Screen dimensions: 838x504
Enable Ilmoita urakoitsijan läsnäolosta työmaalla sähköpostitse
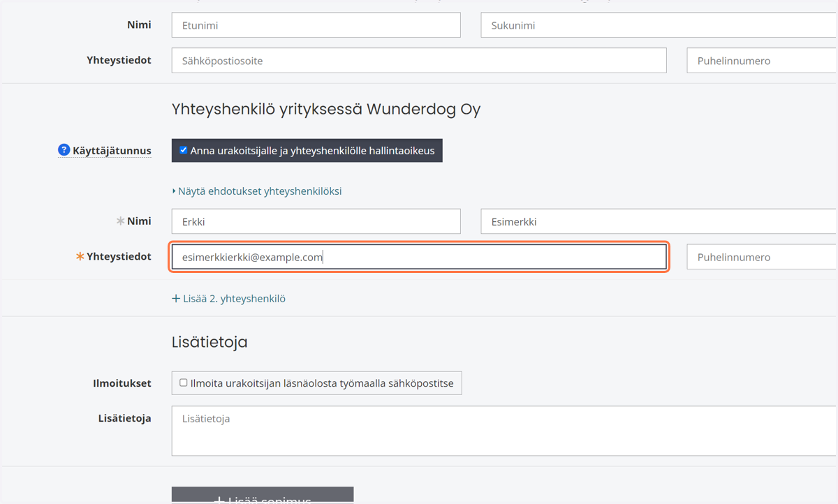(x=184, y=383)
